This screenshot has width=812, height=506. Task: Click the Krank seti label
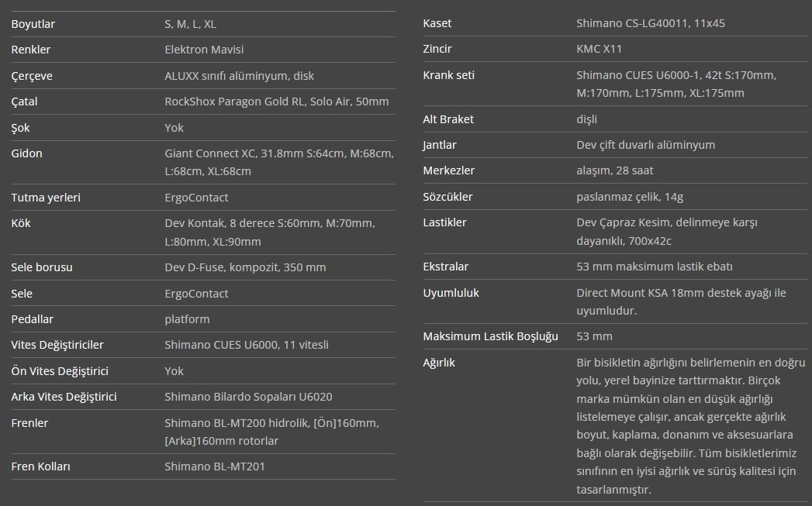tap(448, 75)
